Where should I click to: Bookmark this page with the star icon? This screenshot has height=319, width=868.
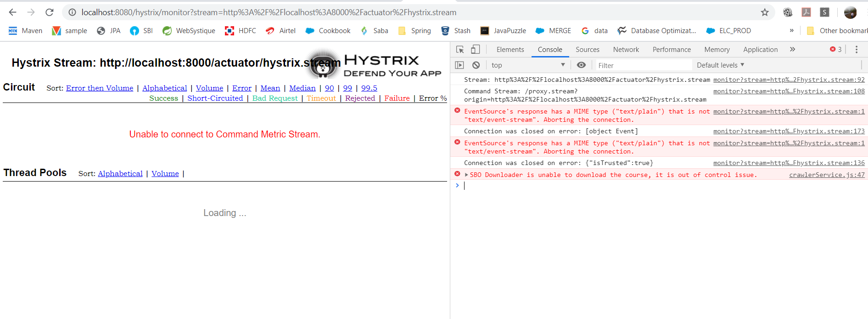tap(765, 12)
